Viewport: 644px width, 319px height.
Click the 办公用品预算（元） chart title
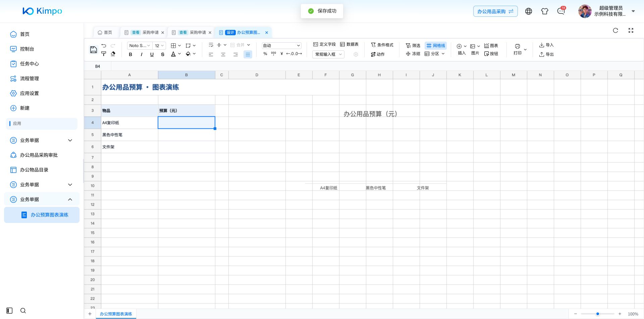pos(370,114)
